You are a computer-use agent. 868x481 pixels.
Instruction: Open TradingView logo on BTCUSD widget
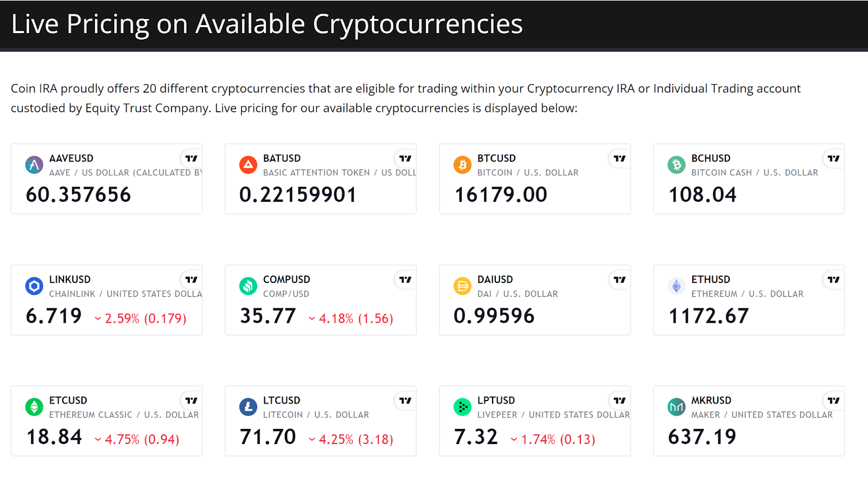tap(620, 159)
